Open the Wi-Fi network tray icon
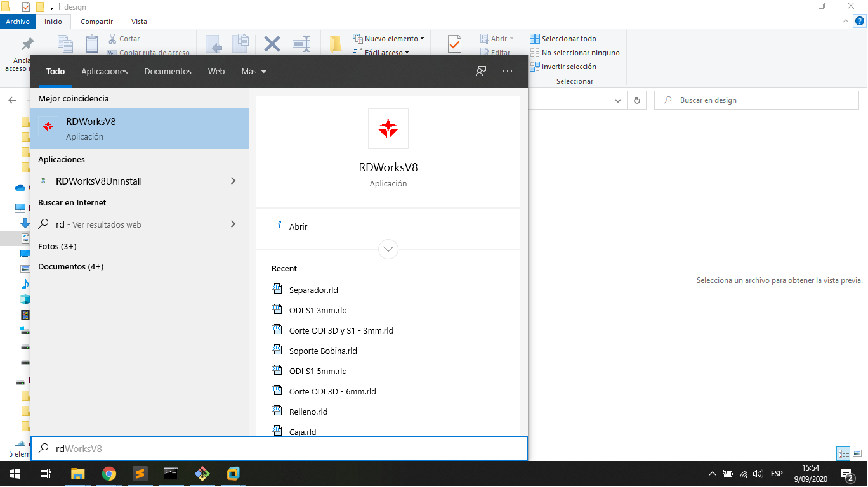 [x=743, y=474]
